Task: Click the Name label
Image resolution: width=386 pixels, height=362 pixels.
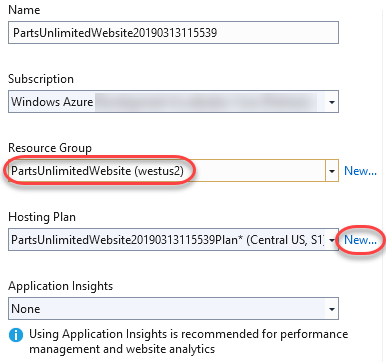Action: [x=24, y=10]
